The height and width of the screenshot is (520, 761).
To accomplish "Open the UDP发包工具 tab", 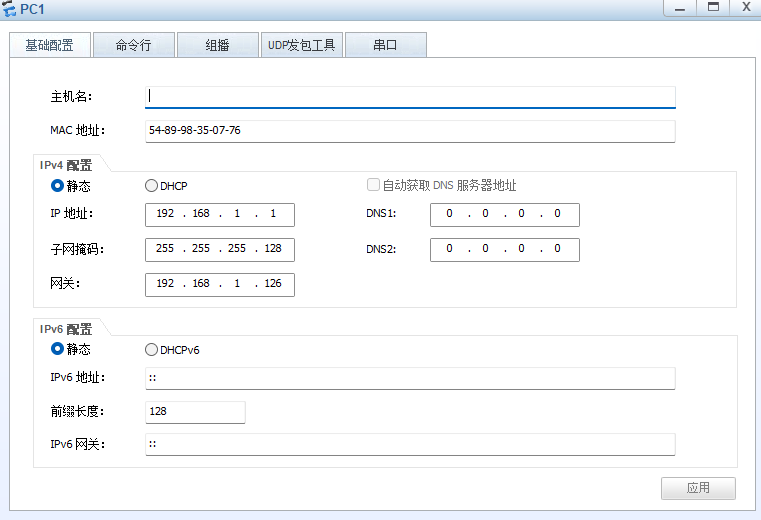I will [301, 45].
